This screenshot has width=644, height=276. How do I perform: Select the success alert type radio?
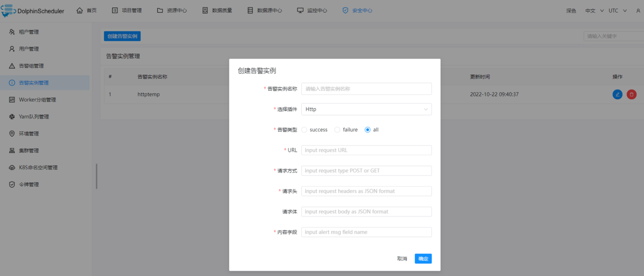304,130
